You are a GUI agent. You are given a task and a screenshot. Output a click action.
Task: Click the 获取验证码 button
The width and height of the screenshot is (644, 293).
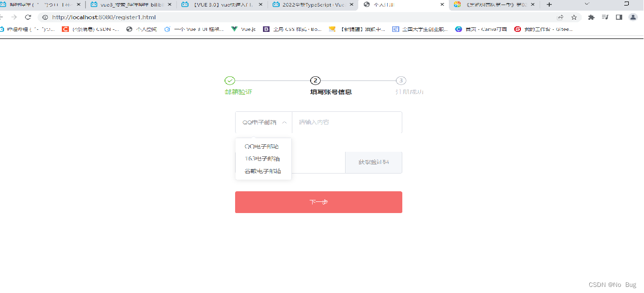pyautogui.click(x=373, y=162)
